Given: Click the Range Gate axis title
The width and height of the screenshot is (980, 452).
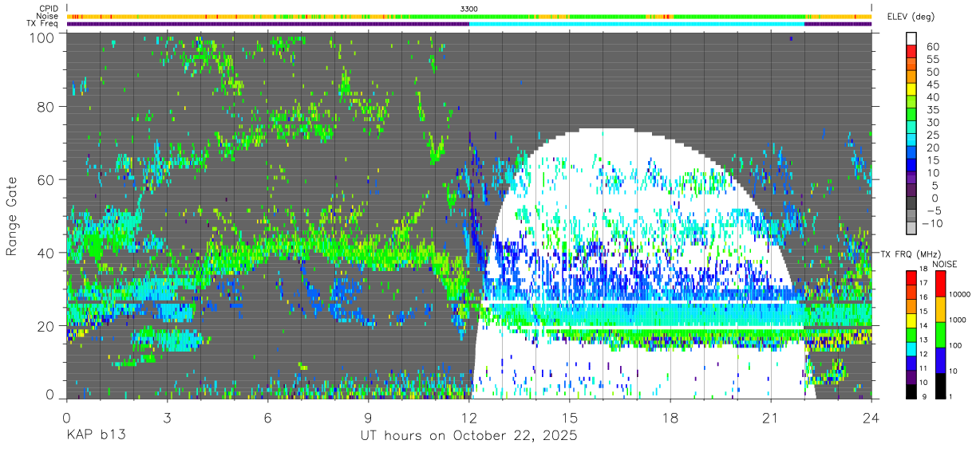Looking at the screenshot, I should [12, 216].
